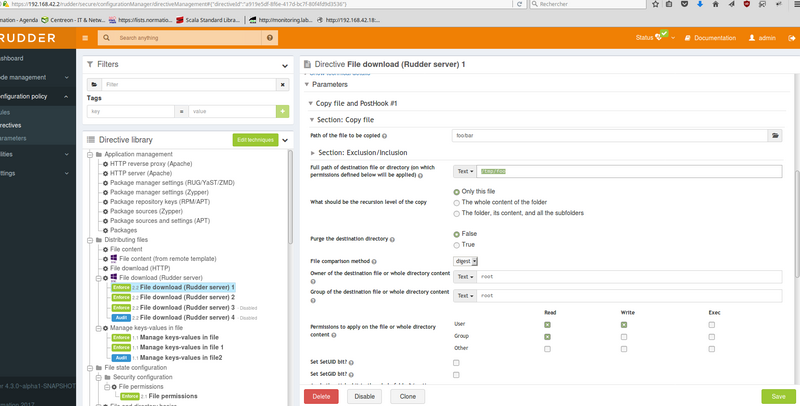Click the folder icon in Filter box
The height and width of the screenshot is (406, 800).
[94, 85]
